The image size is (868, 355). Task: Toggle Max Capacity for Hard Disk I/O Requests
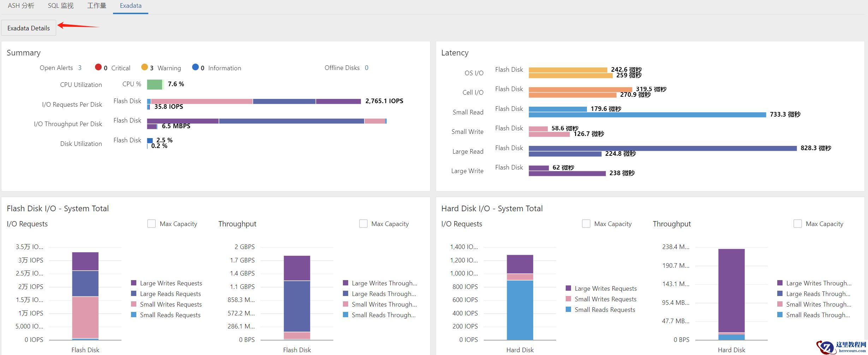[586, 224]
